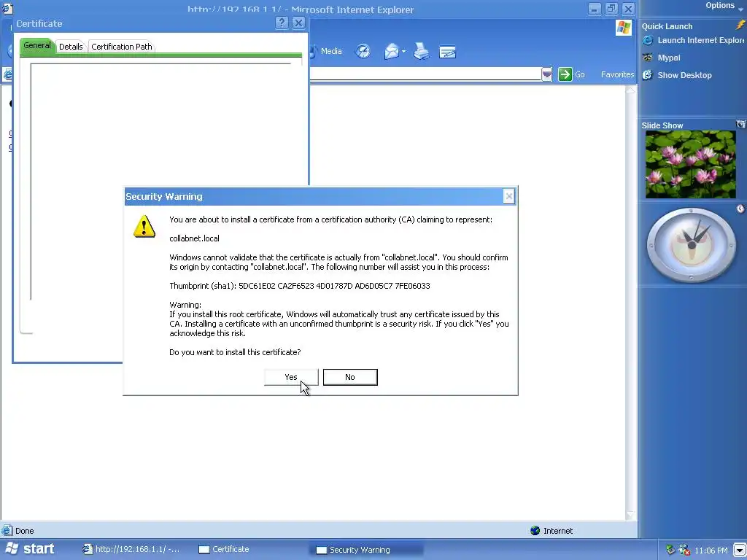Open Media in Internet Explorer toolbar
The width and height of the screenshot is (747, 560).
(x=328, y=51)
